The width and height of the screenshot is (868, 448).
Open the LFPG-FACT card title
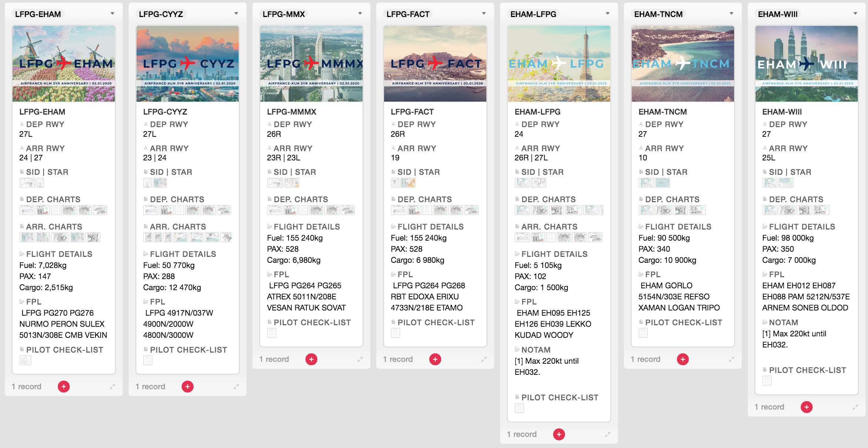[x=412, y=112]
